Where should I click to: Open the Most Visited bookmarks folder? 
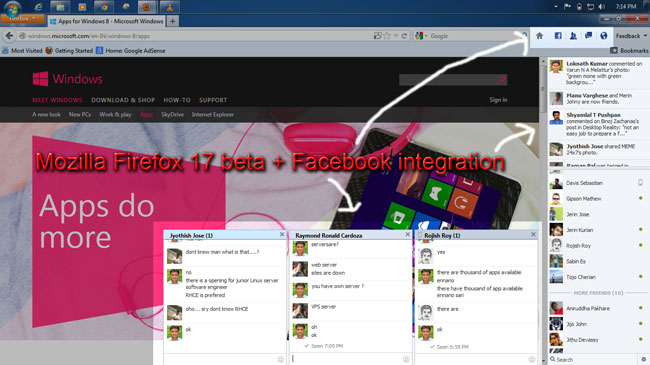22,51
